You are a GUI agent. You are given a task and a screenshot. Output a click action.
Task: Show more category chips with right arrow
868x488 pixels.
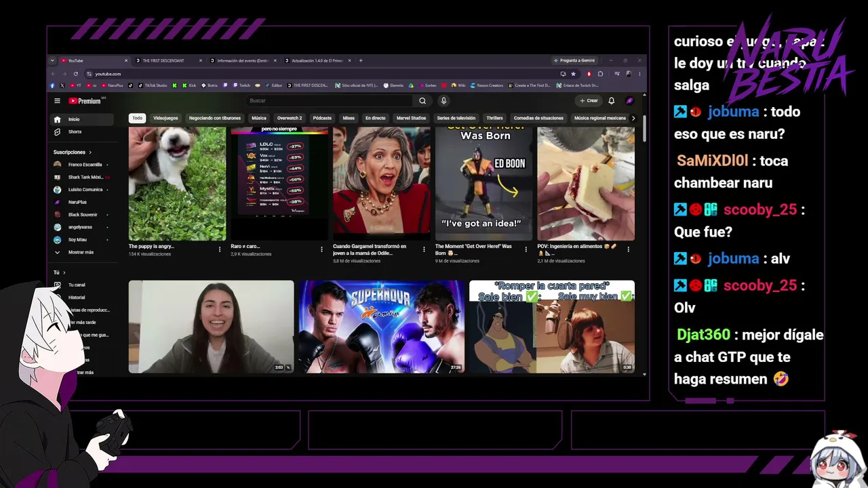point(633,118)
